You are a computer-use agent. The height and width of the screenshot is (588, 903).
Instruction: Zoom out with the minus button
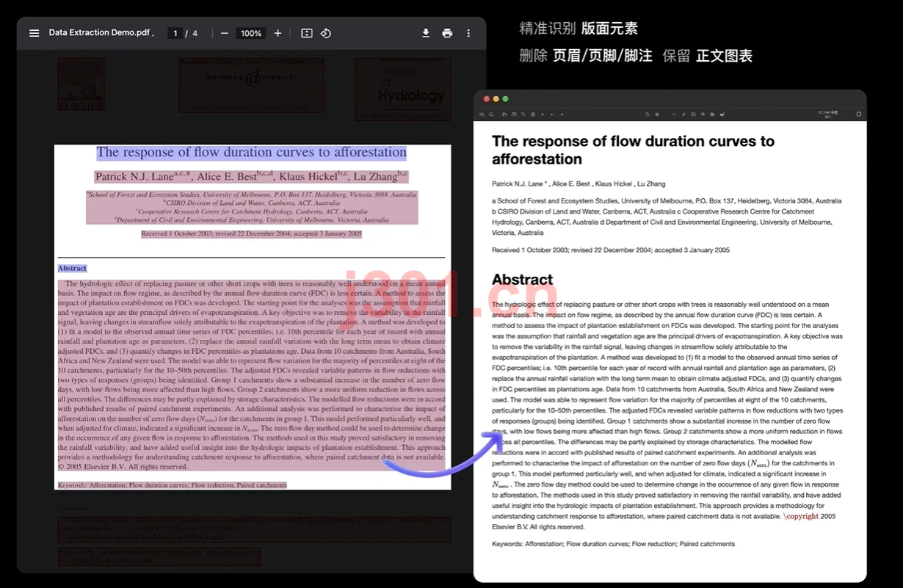(x=225, y=33)
